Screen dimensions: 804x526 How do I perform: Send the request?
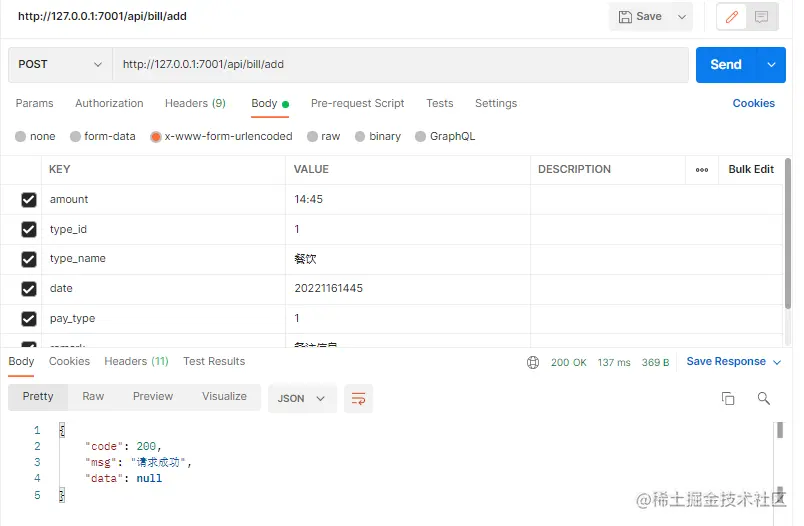(x=726, y=65)
